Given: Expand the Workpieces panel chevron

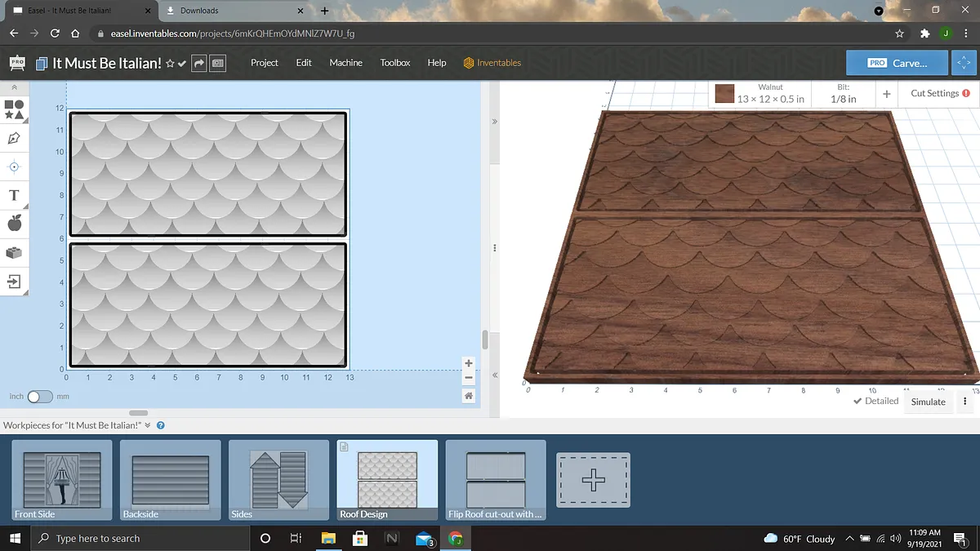Looking at the screenshot, I should [x=148, y=425].
